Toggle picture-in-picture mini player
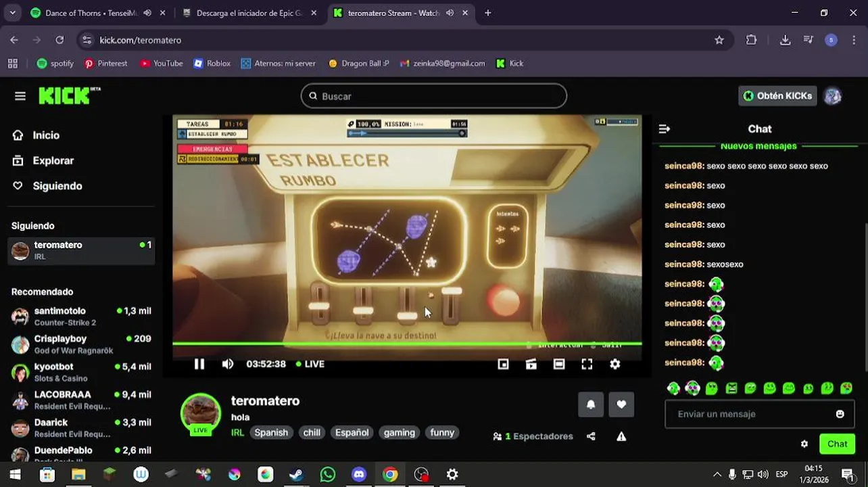Image resolution: width=868 pixels, height=487 pixels. tap(503, 364)
